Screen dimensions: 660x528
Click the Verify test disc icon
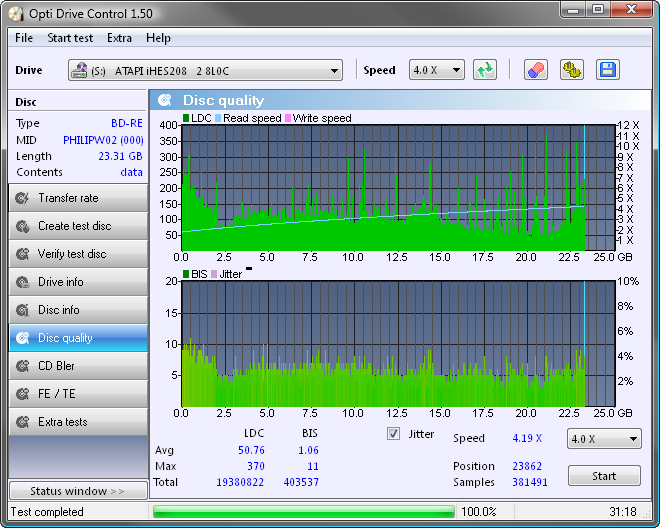tap(22, 254)
